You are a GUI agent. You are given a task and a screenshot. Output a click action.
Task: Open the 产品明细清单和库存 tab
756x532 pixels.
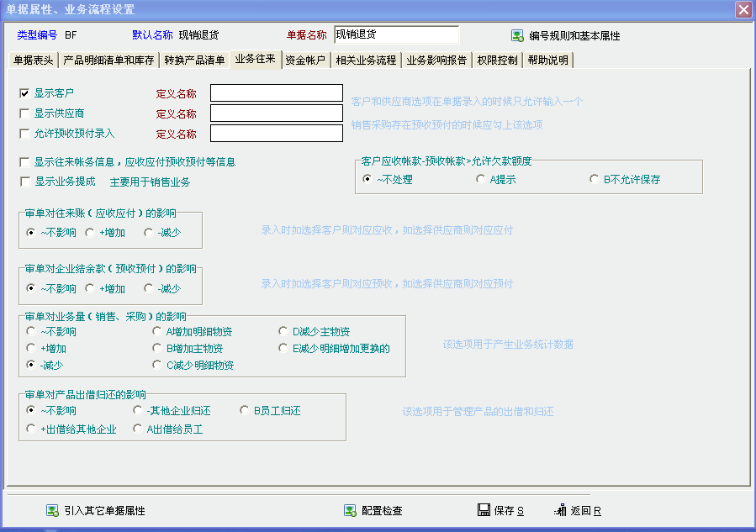coord(108,61)
